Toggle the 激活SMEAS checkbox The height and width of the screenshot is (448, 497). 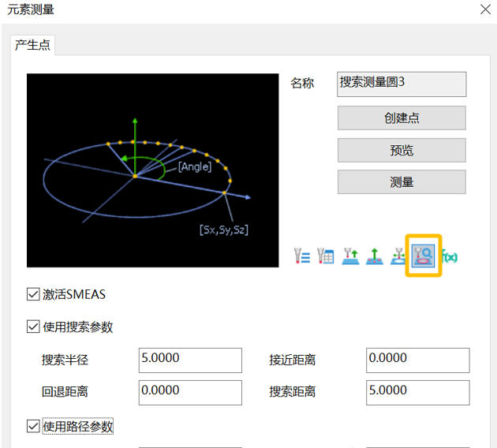click(x=33, y=294)
